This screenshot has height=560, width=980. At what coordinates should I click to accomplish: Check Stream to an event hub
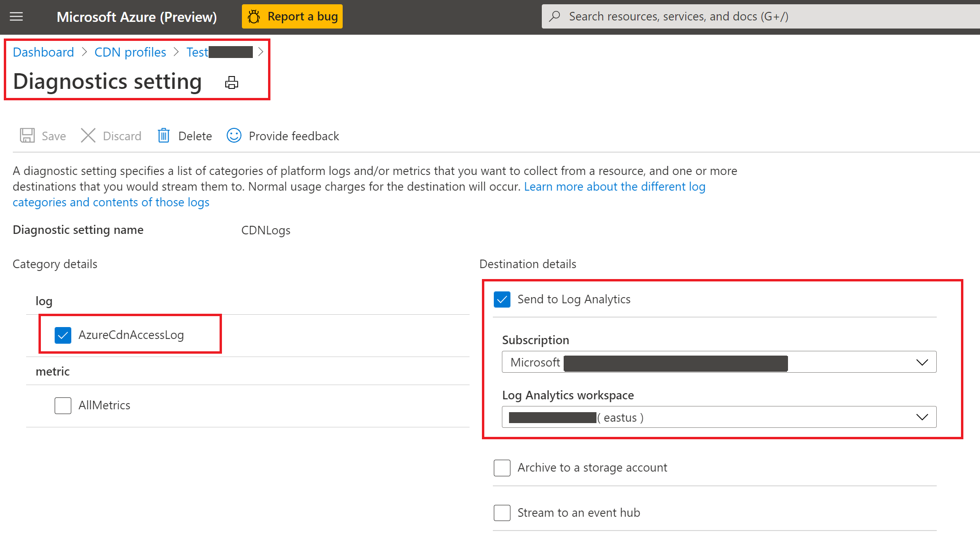[x=502, y=513]
